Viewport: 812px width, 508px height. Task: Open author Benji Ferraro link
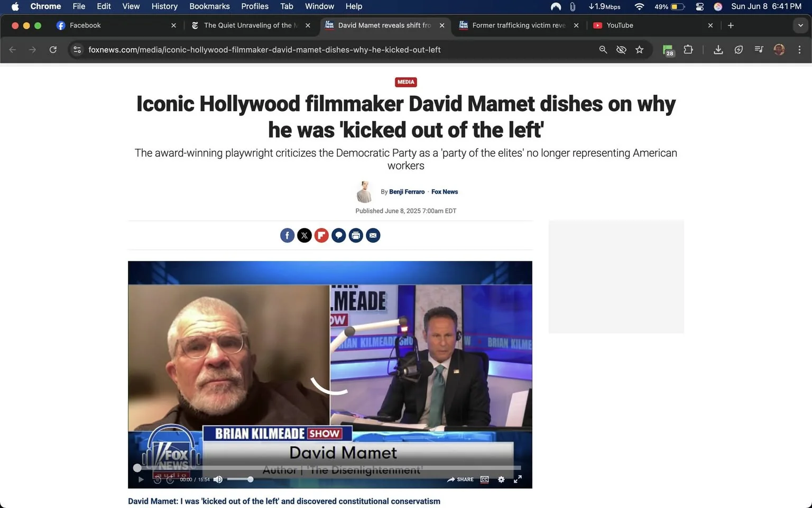407,192
